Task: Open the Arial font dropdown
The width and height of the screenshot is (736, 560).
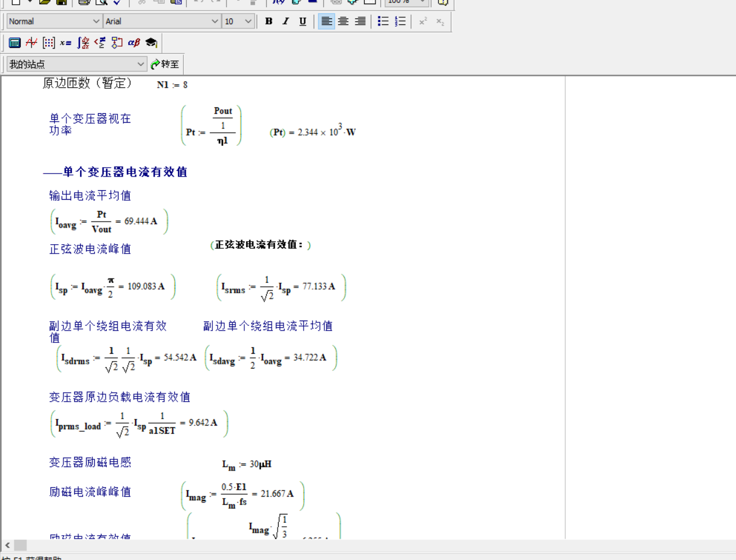Action: click(x=215, y=21)
